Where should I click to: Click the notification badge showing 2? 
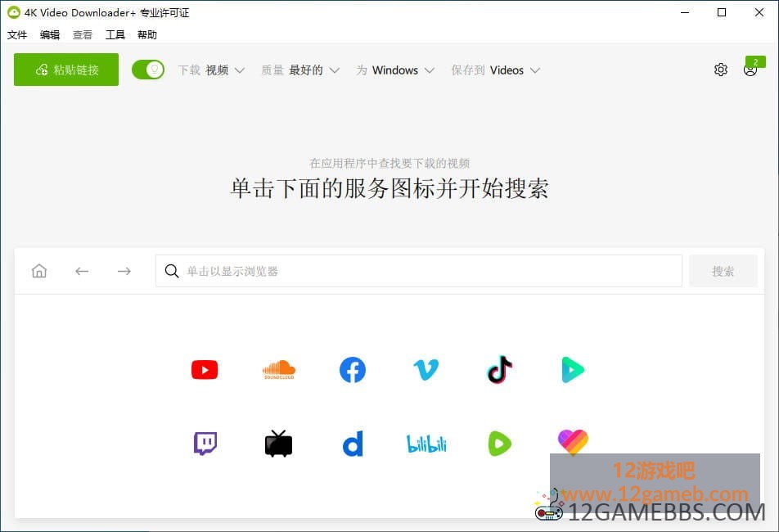(755, 61)
